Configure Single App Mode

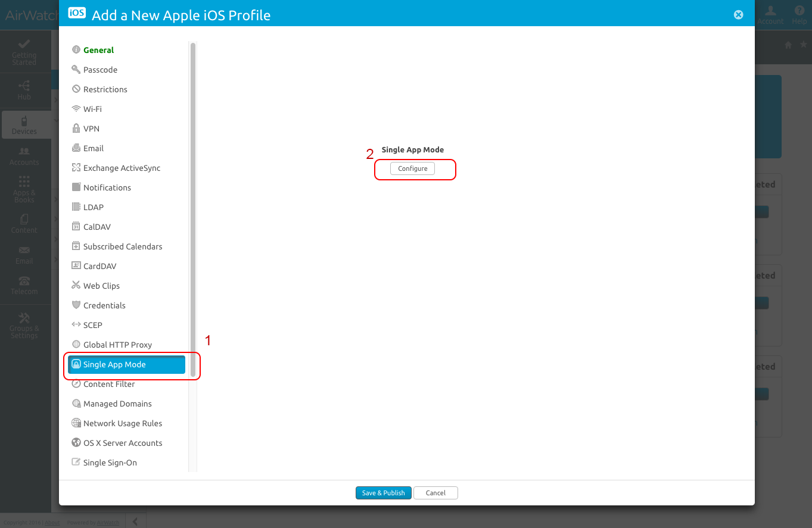click(x=413, y=168)
